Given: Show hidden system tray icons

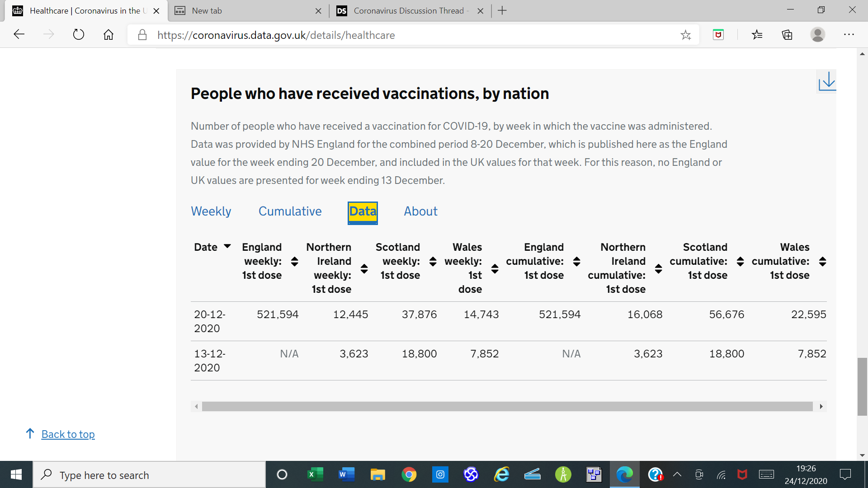Looking at the screenshot, I should tap(677, 474).
